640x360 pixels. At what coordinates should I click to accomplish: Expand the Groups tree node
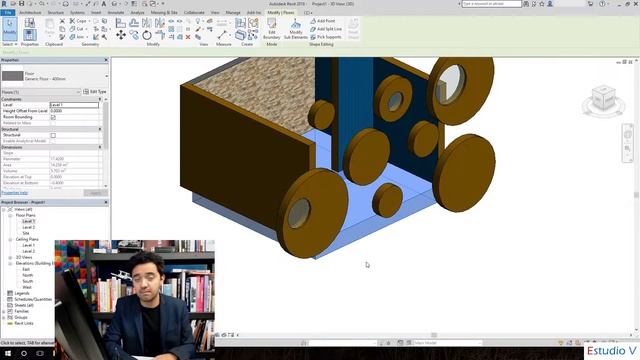click(4, 318)
